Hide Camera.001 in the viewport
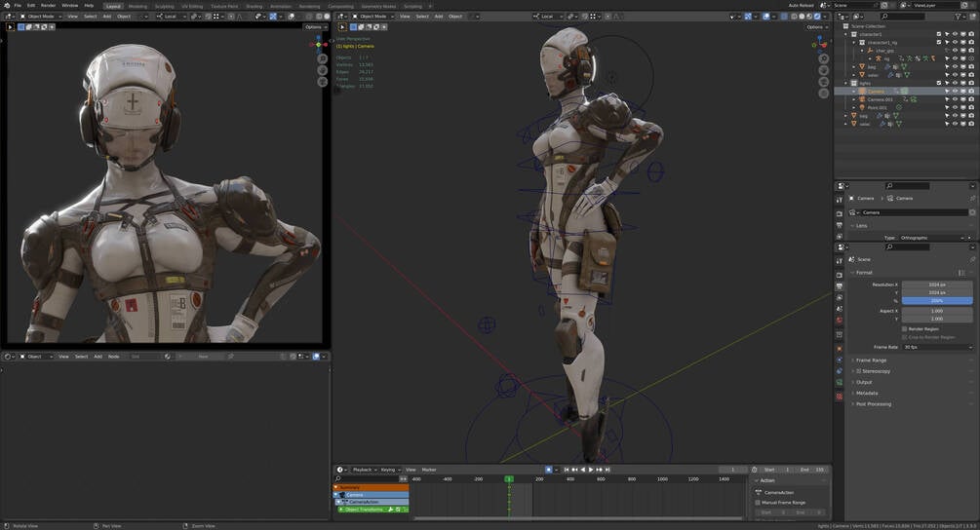 point(954,99)
